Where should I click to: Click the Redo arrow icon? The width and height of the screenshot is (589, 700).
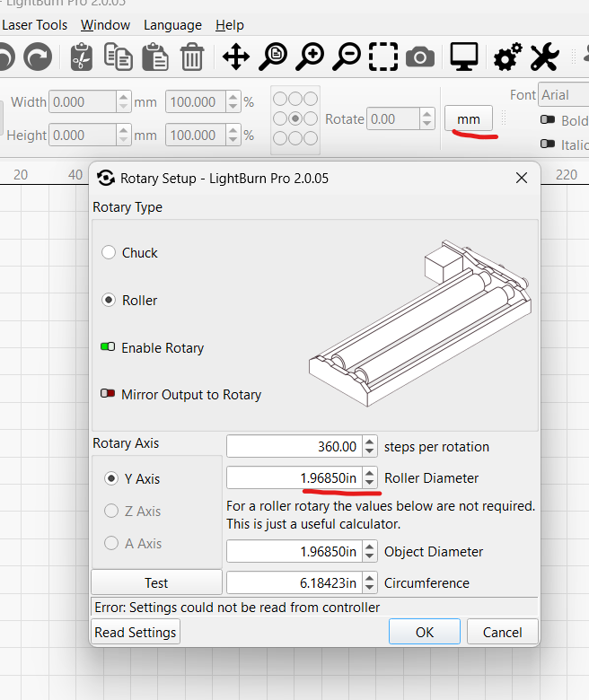pyautogui.click(x=37, y=57)
